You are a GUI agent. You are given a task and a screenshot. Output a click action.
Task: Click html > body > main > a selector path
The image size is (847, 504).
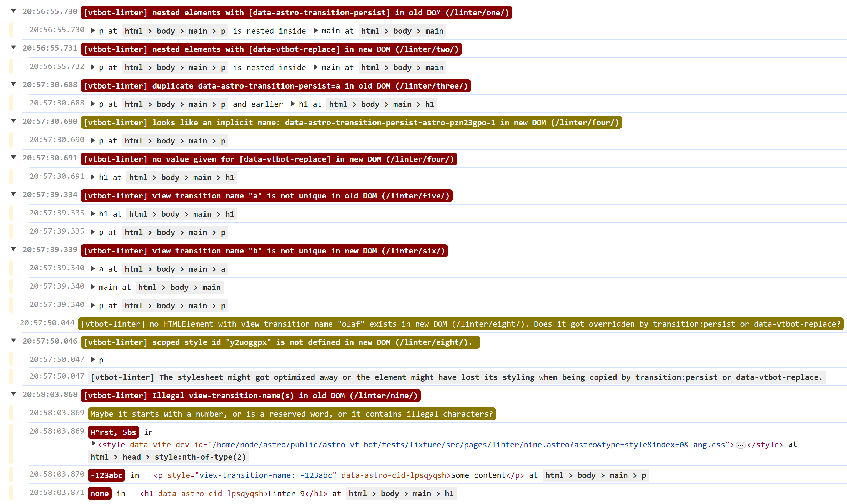pos(175,269)
